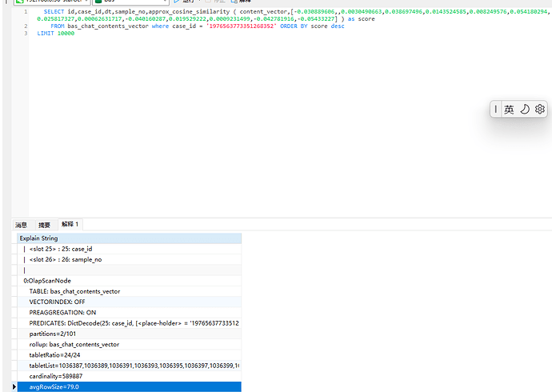Switch to the 消息 tab
Image resolution: width=552 pixels, height=392 pixels.
pyautogui.click(x=22, y=225)
